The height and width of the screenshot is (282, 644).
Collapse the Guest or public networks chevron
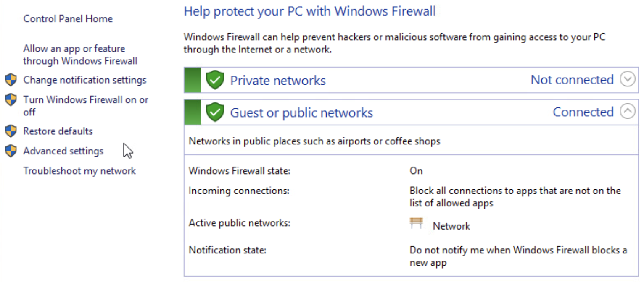tap(628, 112)
